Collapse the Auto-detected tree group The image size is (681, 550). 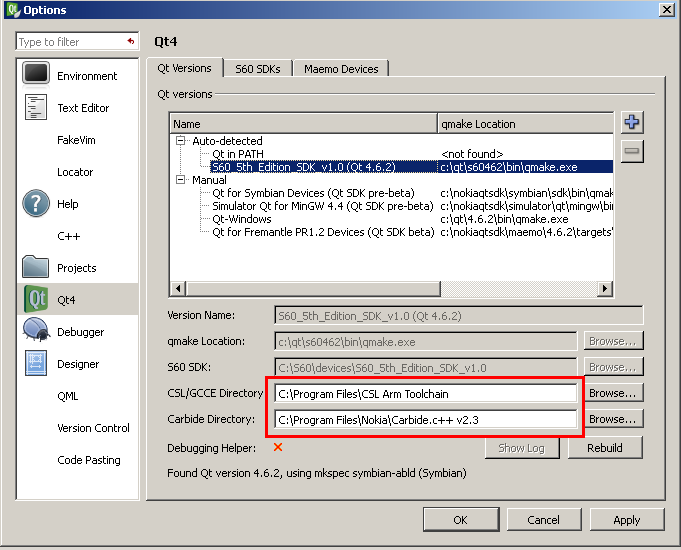[x=180, y=140]
